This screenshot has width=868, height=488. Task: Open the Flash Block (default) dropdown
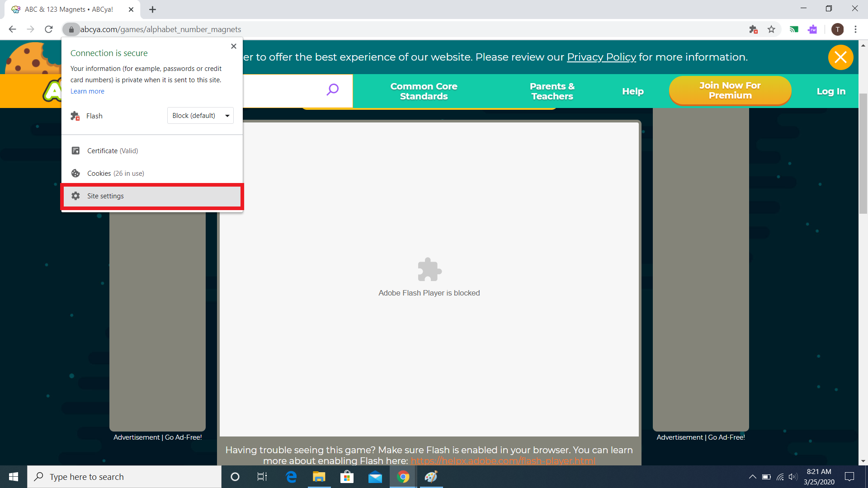[200, 116]
